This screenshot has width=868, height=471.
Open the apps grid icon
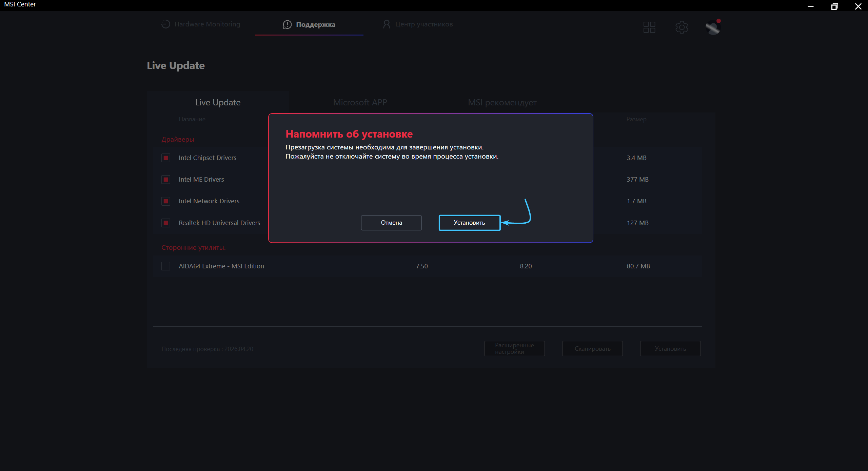point(649,27)
